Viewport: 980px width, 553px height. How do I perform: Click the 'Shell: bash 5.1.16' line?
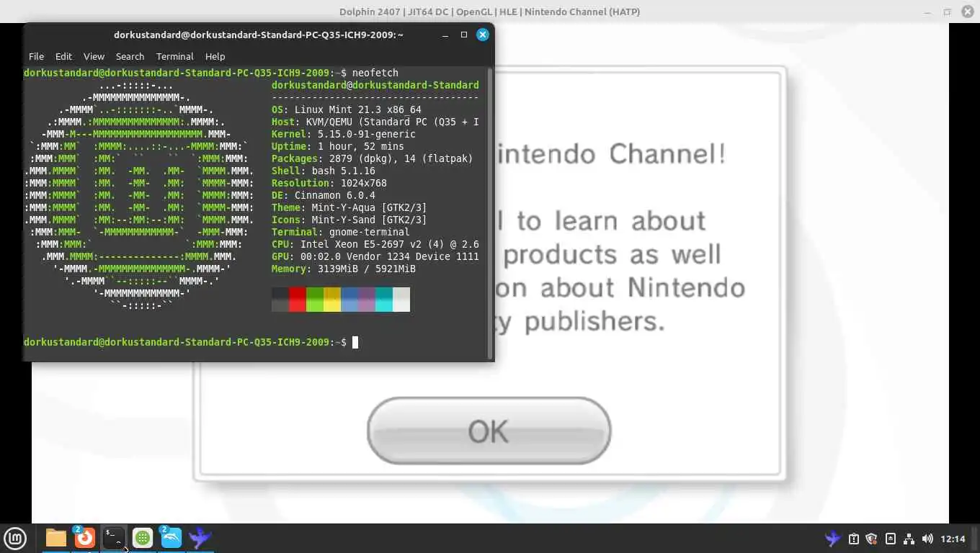pos(324,171)
